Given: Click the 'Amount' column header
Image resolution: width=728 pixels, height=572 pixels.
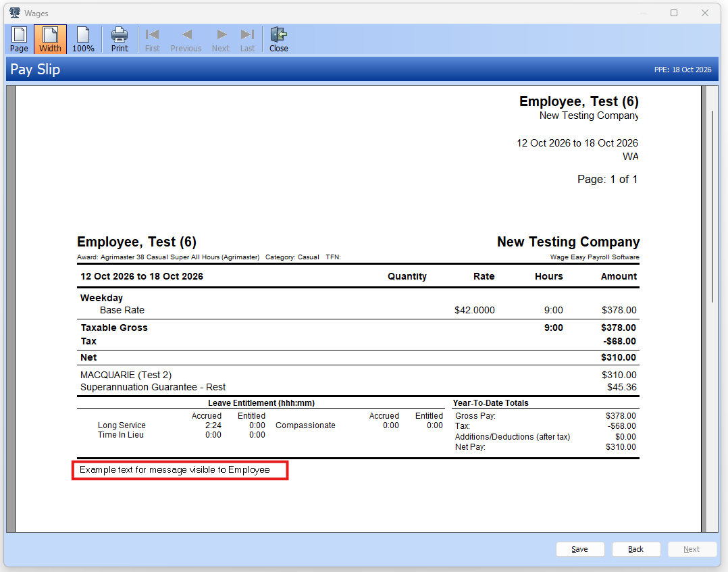Looking at the screenshot, I should (x=619, y=276).
